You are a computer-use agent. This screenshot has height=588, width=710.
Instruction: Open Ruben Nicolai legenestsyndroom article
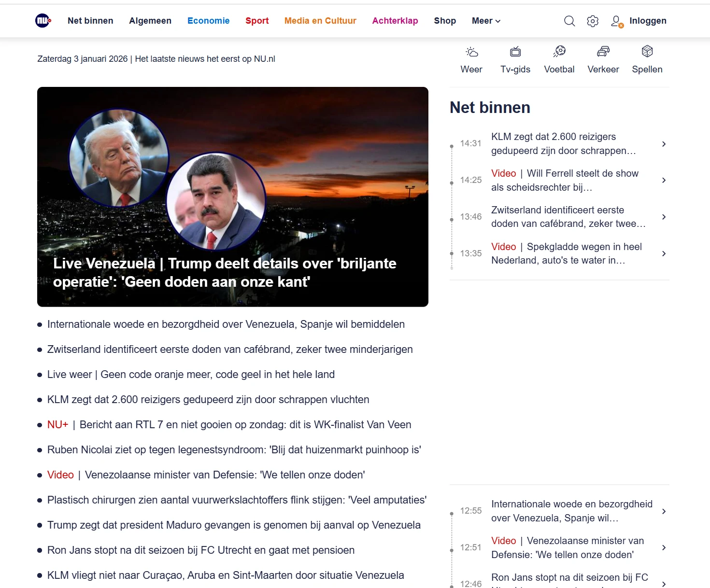pos(234,450)
